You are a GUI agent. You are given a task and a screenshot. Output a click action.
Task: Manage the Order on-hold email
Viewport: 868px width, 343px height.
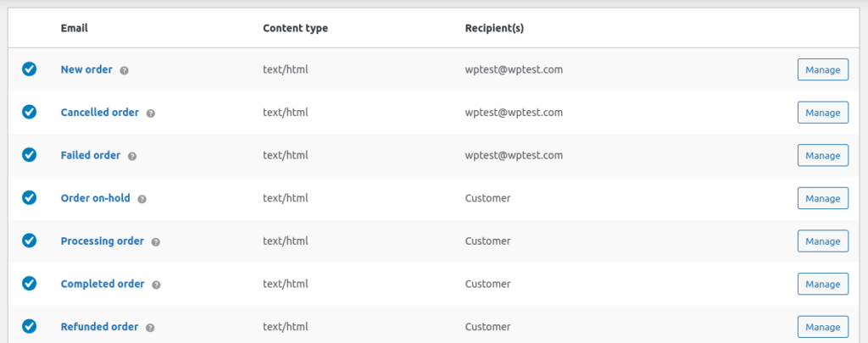tap(822, 198)
